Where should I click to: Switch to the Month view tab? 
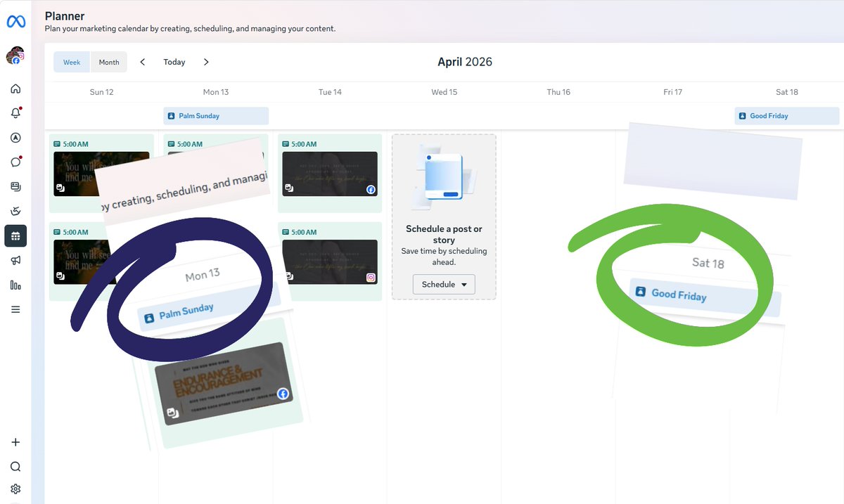tap(109, 62)
